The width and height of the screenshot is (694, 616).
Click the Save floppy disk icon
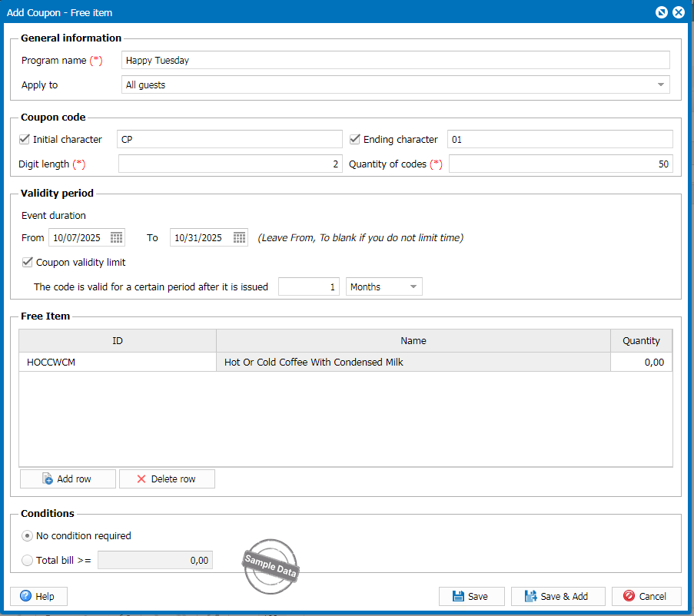coord(458,596)
